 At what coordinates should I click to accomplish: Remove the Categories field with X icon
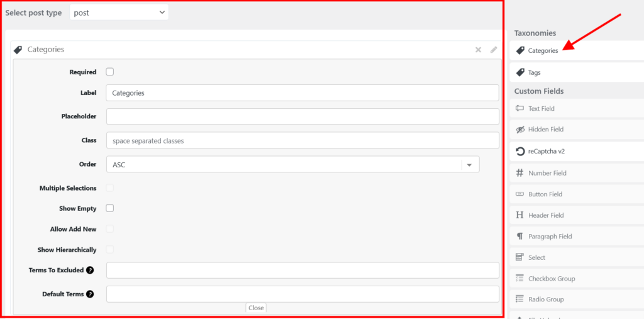point(478,50)
